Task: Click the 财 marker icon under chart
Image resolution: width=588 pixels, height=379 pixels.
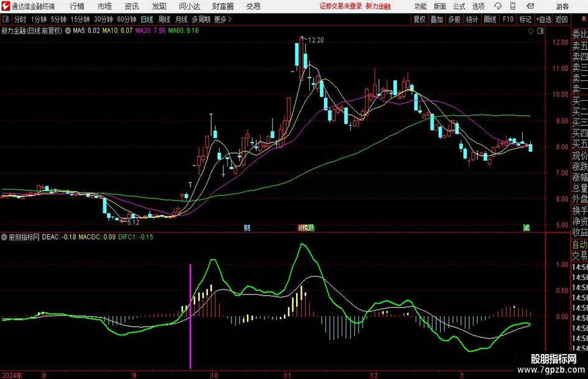Action: [x=247, y=227]
